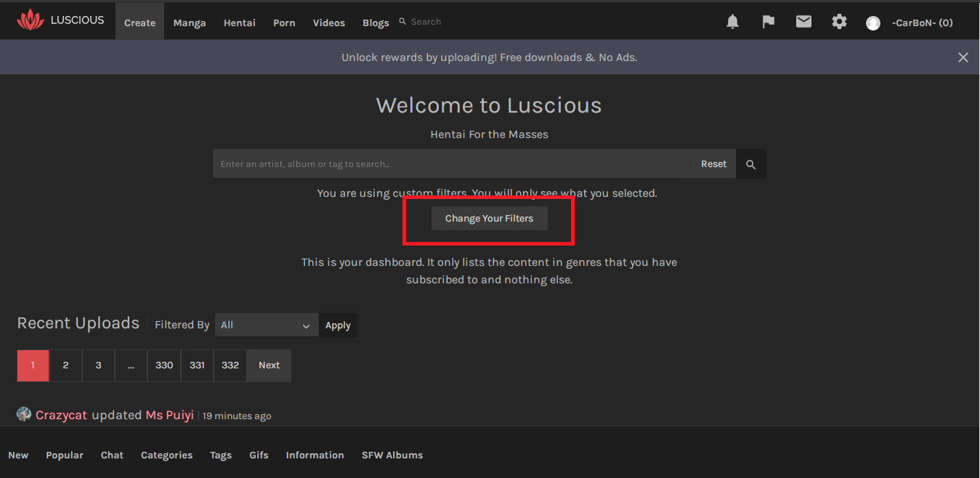Click 'Hentai For the Masses' subtitle
The width and height of the screenshot is (980, 478).
(x=489, y=134)
